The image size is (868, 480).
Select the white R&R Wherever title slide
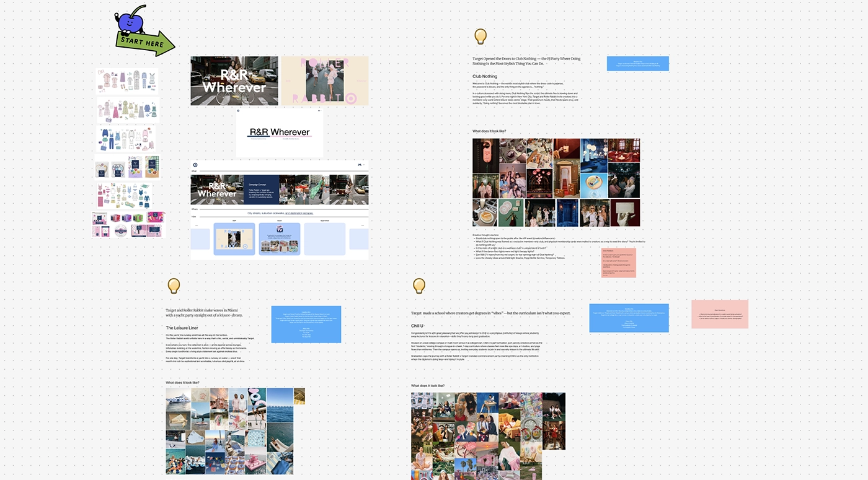coord(280,133)
